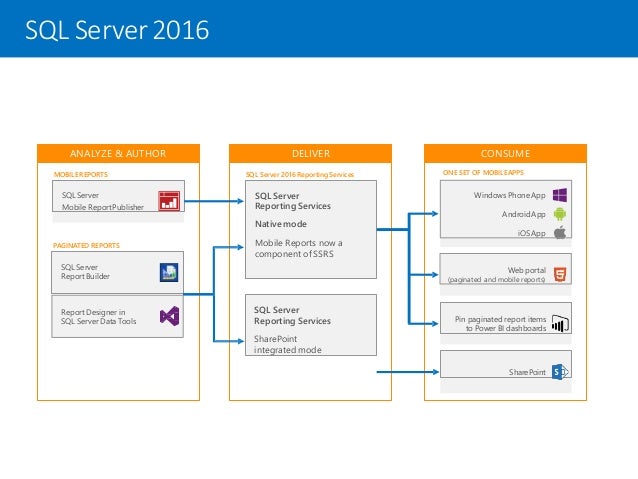Click the "iOS App" label

pos(531,233)
